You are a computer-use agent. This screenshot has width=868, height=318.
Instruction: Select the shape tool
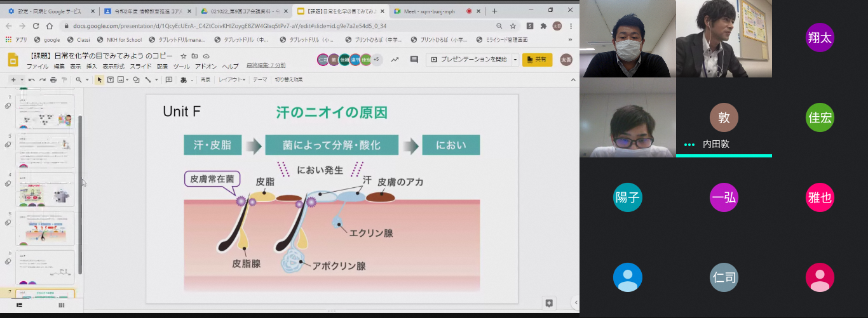[x=136, y=80]
